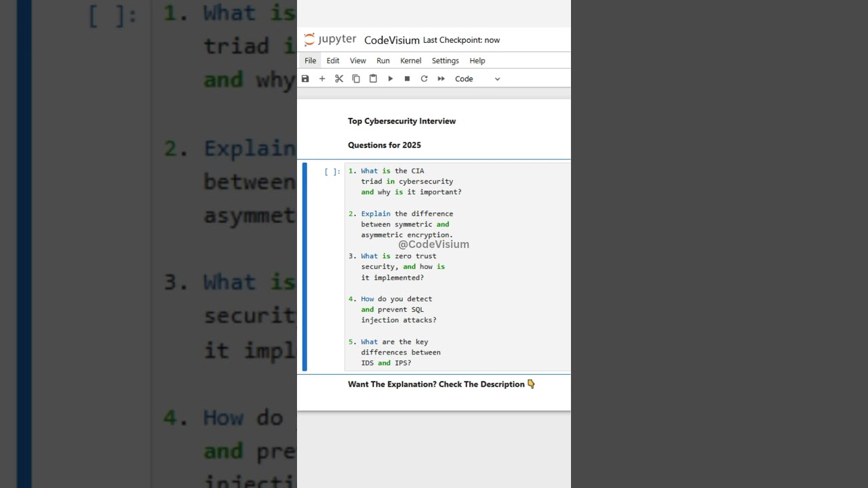This screenshot has width=868, height=488.
Task: Open the File menu
Action: 310,60
